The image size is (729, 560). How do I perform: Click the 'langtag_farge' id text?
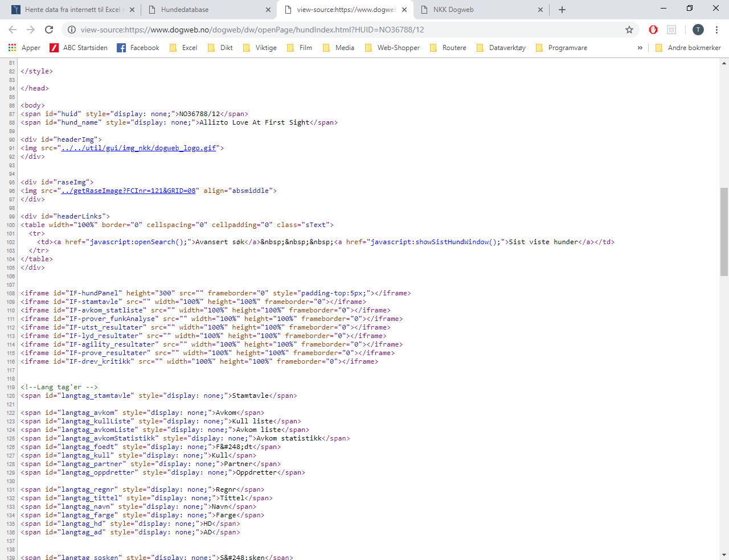coord(88,515)
